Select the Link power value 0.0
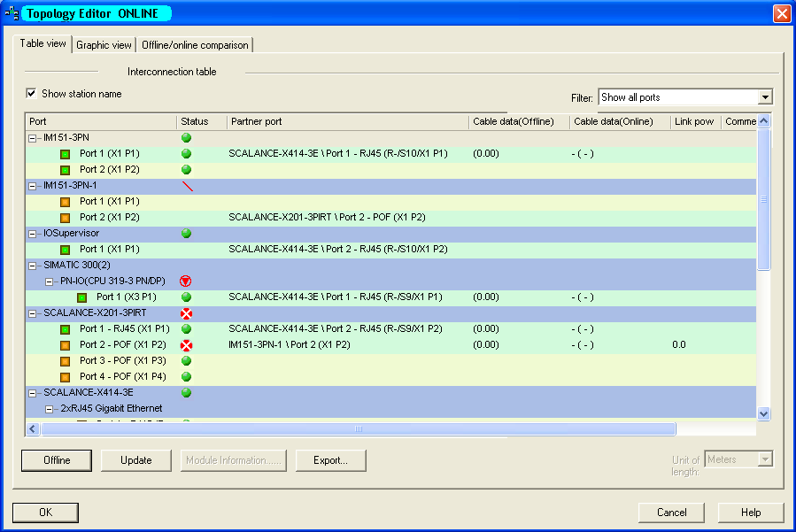The width and height of the screenshot is (796, 532). click(x=679, y=344)
